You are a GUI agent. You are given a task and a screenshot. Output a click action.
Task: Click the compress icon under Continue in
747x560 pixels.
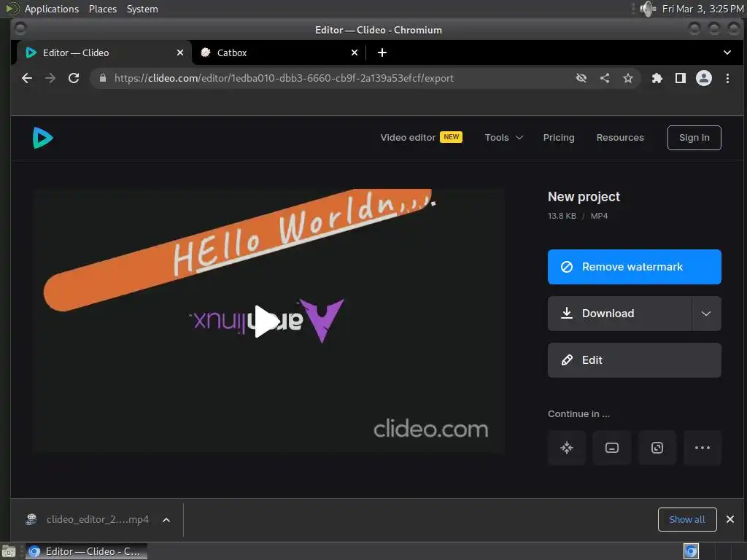pos(566,448)
